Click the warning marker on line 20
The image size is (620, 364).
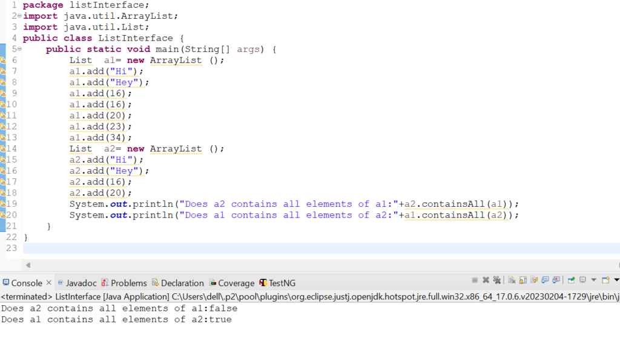[3, 215]
